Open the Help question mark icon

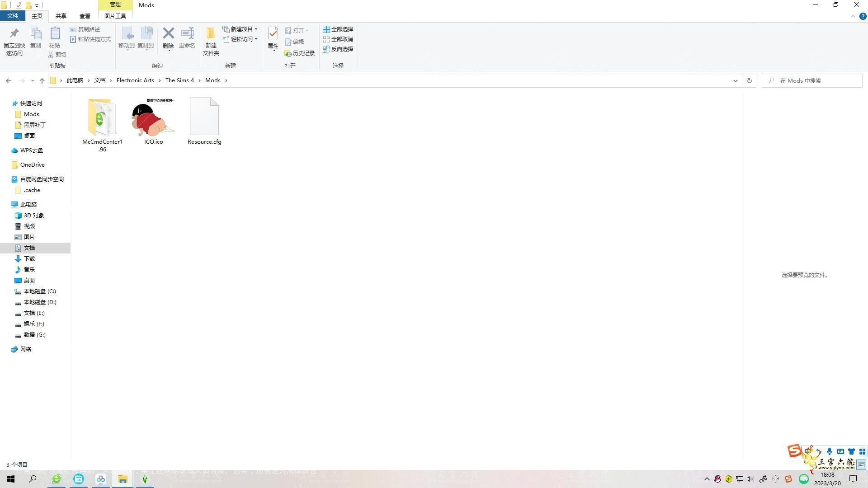pyautogui.click(x=863, y=16)
